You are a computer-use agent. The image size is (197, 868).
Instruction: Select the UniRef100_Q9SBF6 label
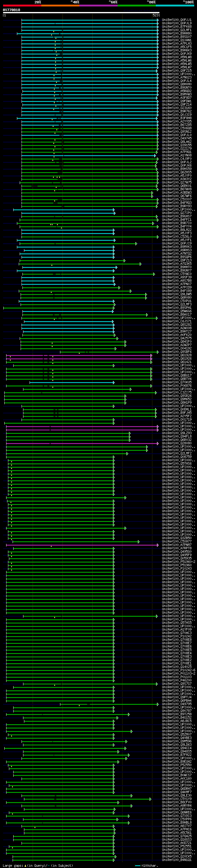(x=176, y=352)
